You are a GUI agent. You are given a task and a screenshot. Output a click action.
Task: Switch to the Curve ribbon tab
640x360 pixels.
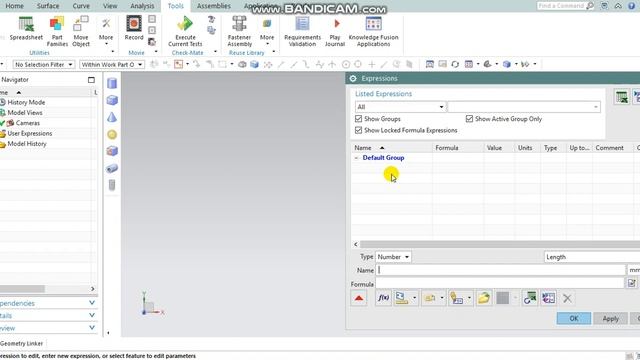click(81, 6)
